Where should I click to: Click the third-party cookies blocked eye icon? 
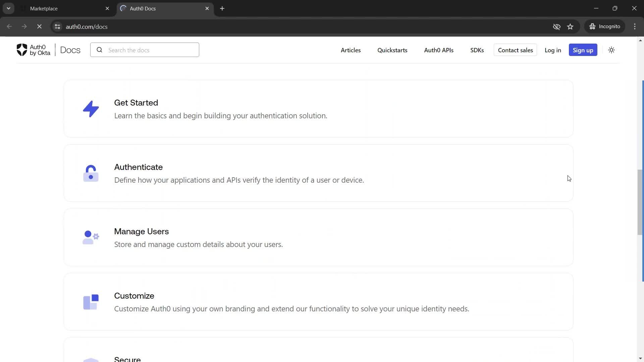(x=556, y=26)
